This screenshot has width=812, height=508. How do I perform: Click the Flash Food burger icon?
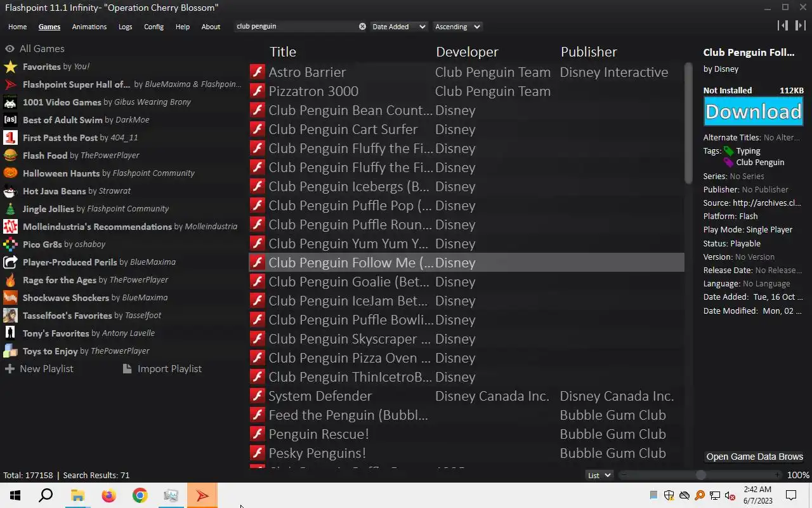pos(10,156)
